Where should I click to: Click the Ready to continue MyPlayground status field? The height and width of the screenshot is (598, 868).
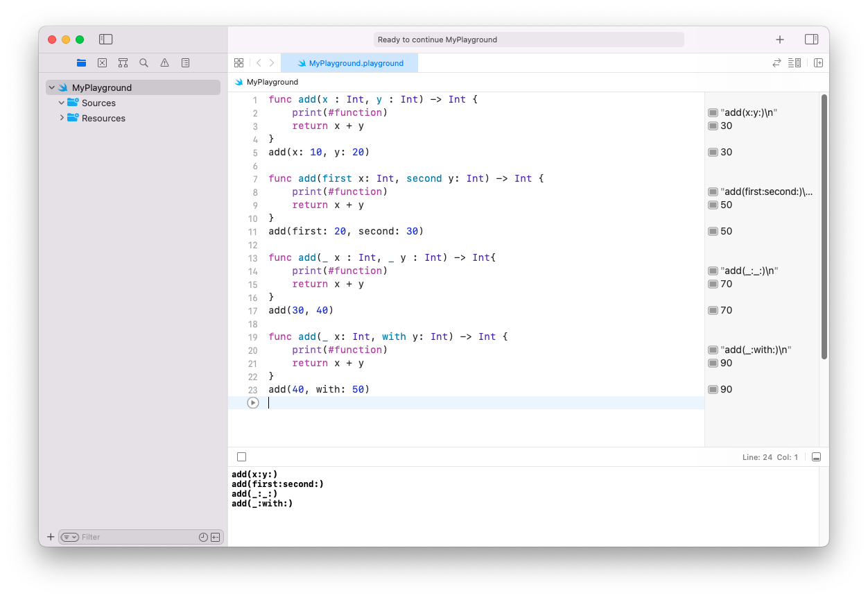(x=529, y=40)
